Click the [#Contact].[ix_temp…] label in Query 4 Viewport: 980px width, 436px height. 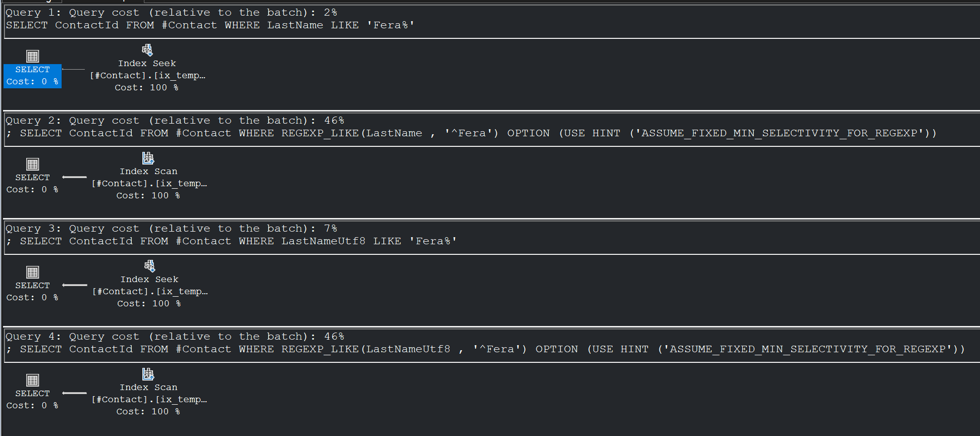point(149,399)
